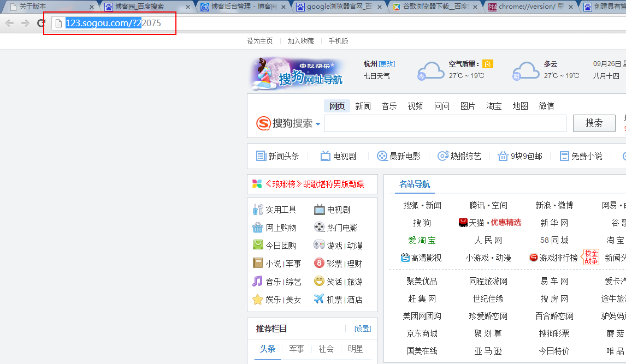The width and height of the screenshot is (626, 364).
Task: Switch to chrome://version browser tab
Action: (x=531, y=7)
